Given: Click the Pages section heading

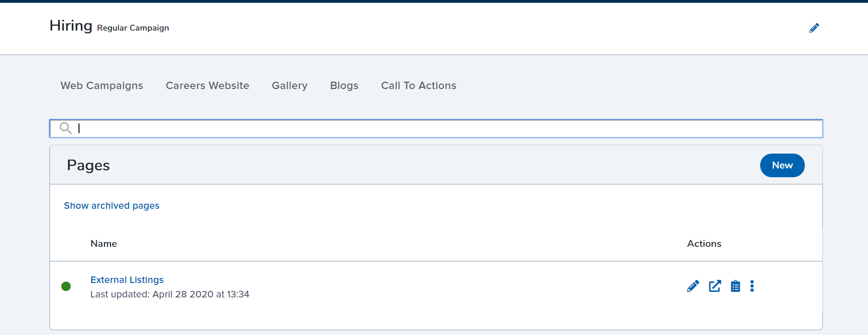Looking at the screenshot, I should (x=88, y=165).
